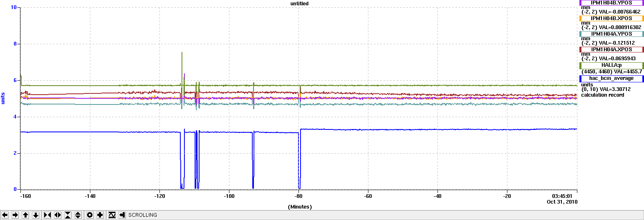Zoom in on the Y axis (inward vertical arrows)
This screenshot has height=220, width=644.
(x=68, y=215)
